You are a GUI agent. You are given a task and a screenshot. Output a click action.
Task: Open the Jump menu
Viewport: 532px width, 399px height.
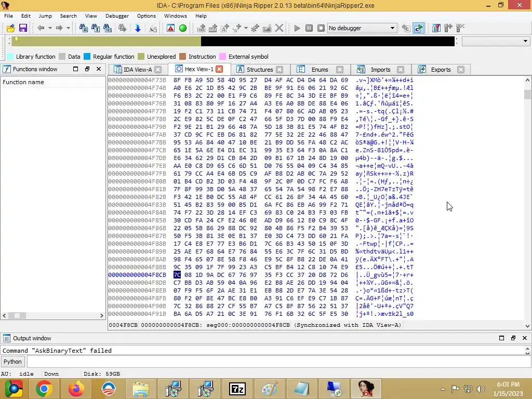click(45, 16)
